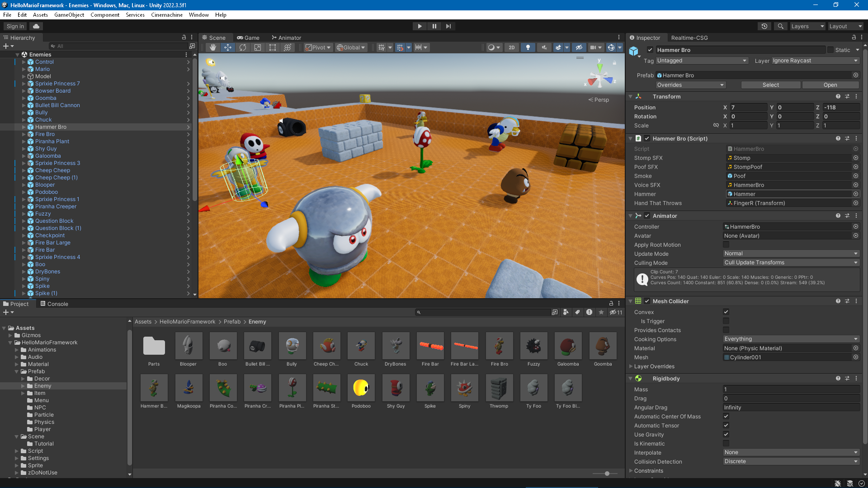This screenshot has height=488, width=868.
Task: Select the Rotate tool
Action: coord(243,47)
